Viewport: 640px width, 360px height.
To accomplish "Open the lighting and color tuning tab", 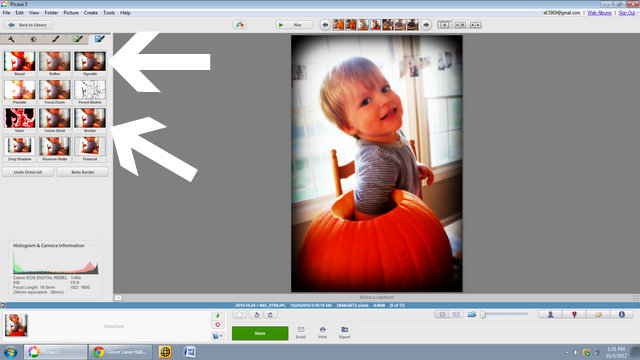I will click(33, 39).
